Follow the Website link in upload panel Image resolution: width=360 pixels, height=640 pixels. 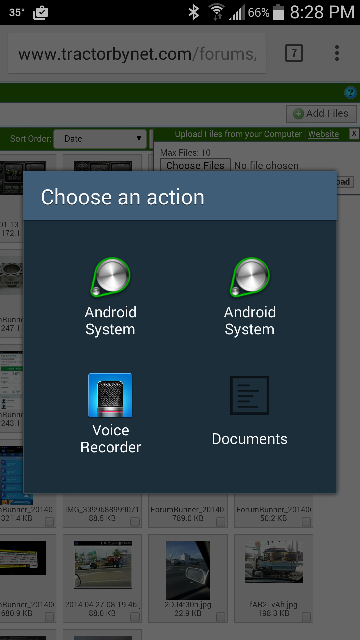point(323,134)
